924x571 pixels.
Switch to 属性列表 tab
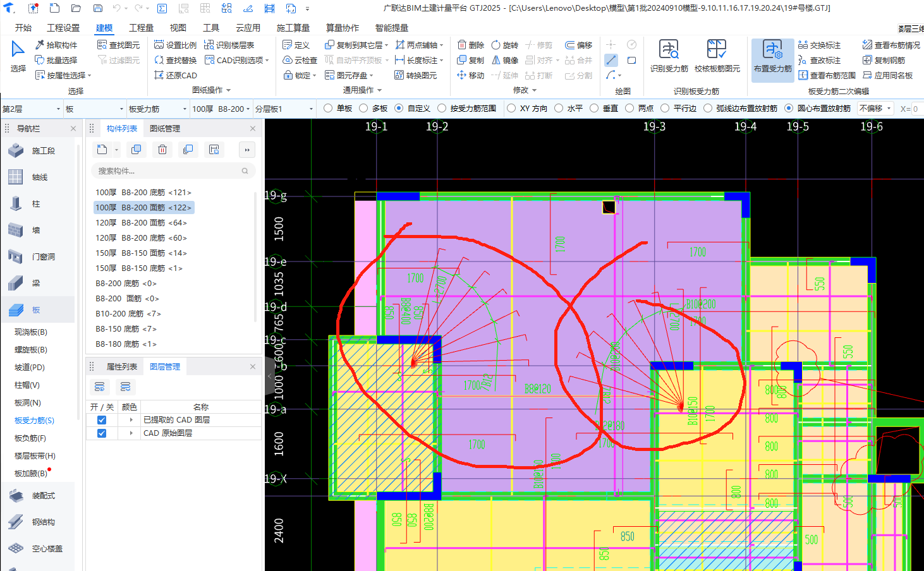click(x=122, y=366)
